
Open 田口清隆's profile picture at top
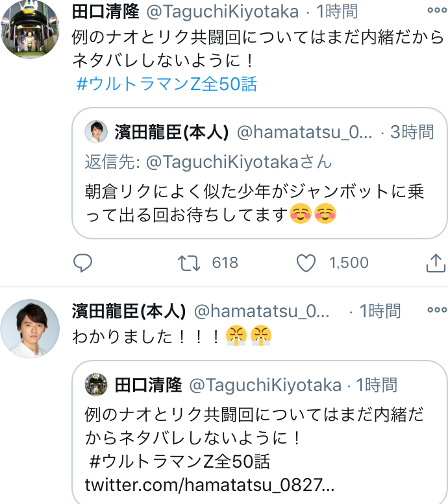tap(31, 29)
